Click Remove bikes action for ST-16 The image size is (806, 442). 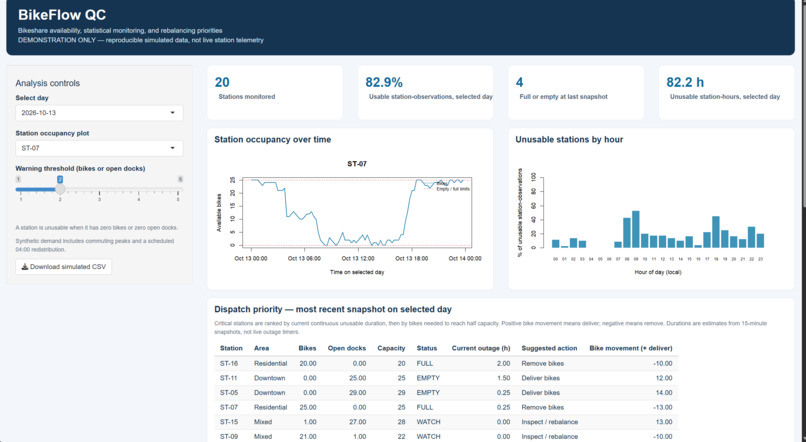pyautogui.click(x=542, y=363)
